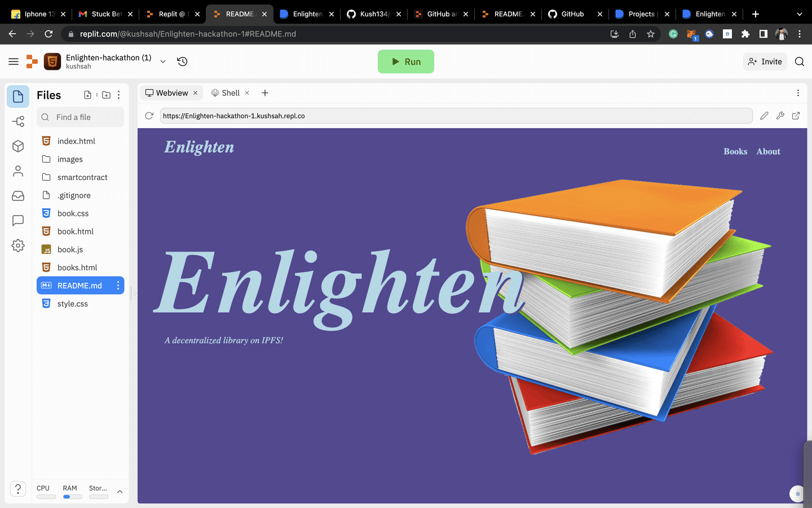Bookmark page with browser star icon
Viewport: 812px width, 508px height.
(x=651, y=34)
